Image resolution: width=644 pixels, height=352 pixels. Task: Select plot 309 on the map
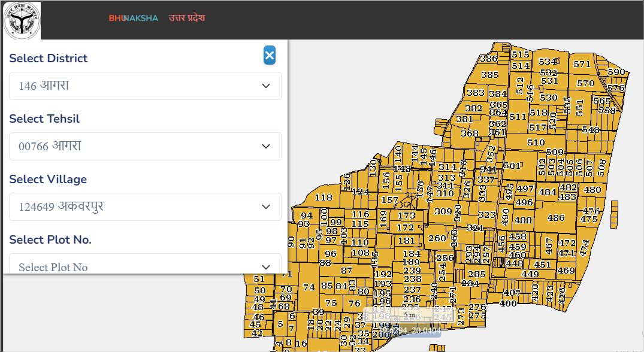(x=443, y=211)
